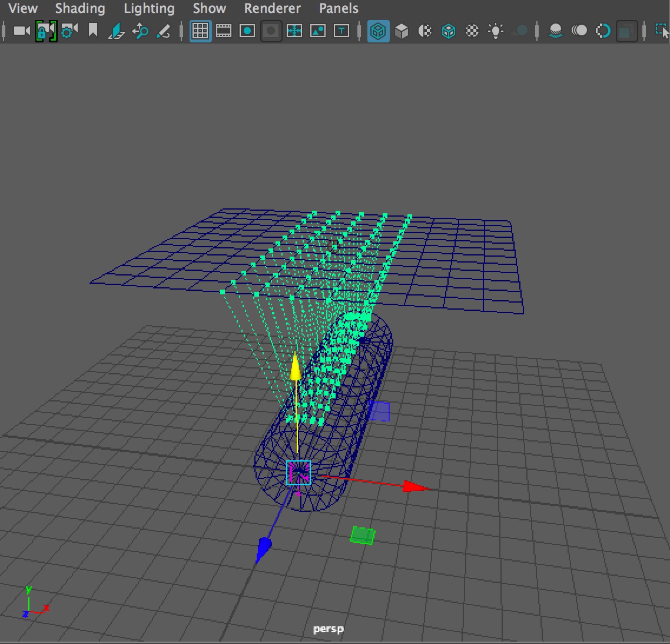The height and width of the screenshot is (644, 670).
Task: Switch to Wireframe shading mode
Action: (x=378, y=31)
